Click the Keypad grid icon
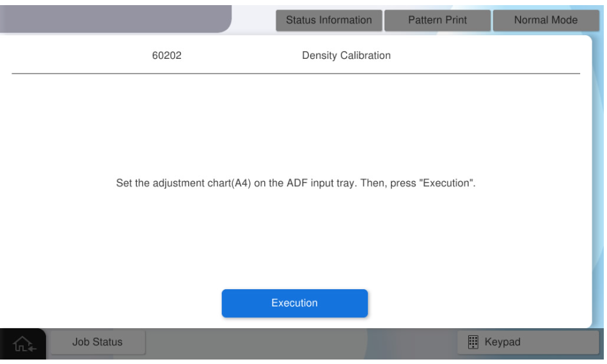 473,342
